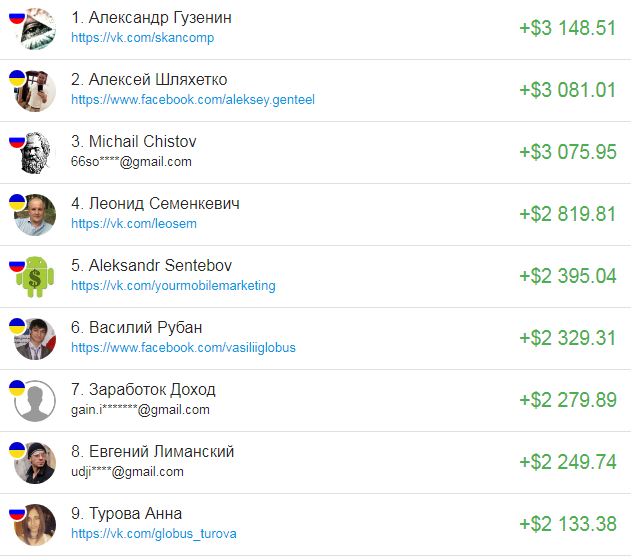Open facebook.com/aleksey.genteel link
This screenshot has width=631, height=556.
click(193, 99)
